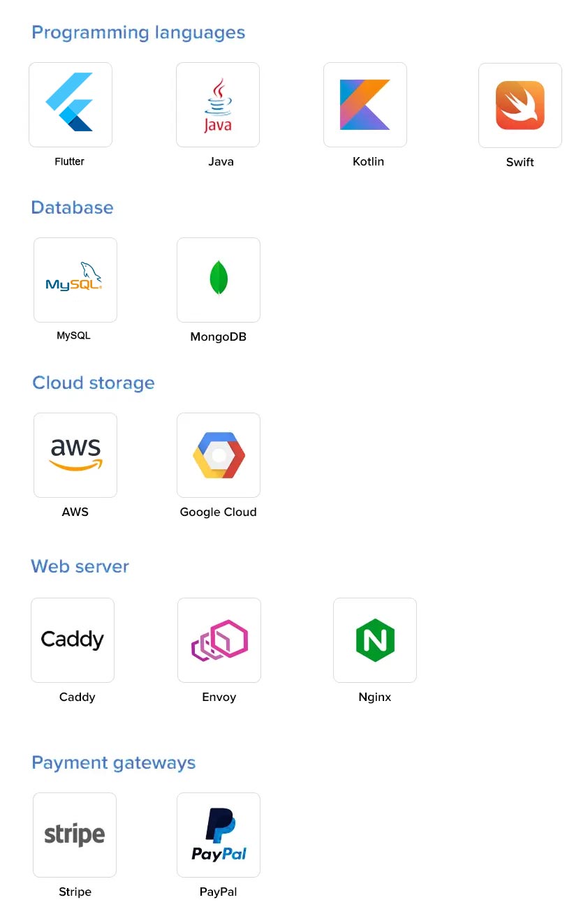Click the Payment gateways heading

click(x=113, y=762)
